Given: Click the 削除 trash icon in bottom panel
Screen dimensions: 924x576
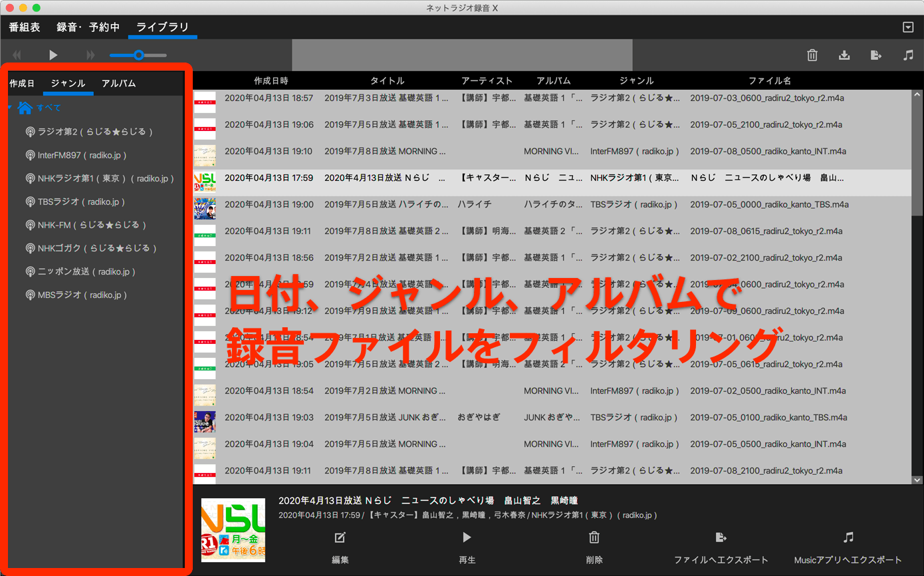Looking at the screenshot, I should [x=593, y=537].
